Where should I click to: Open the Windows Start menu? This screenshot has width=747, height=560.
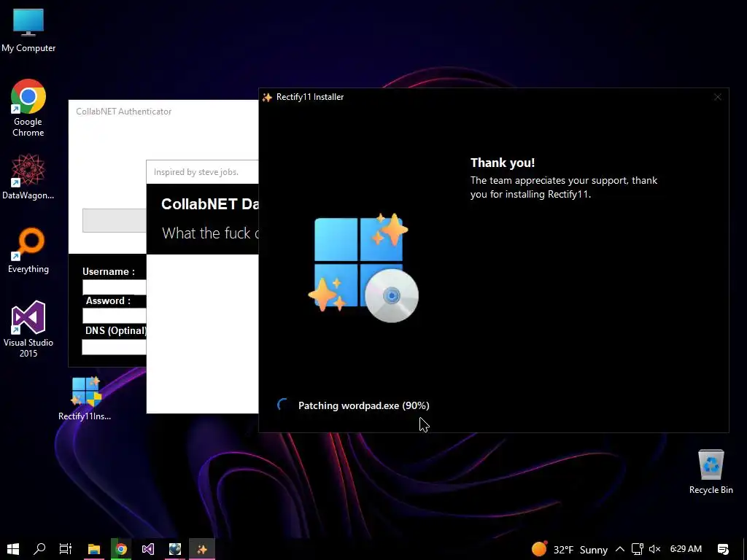click(13, 549)
